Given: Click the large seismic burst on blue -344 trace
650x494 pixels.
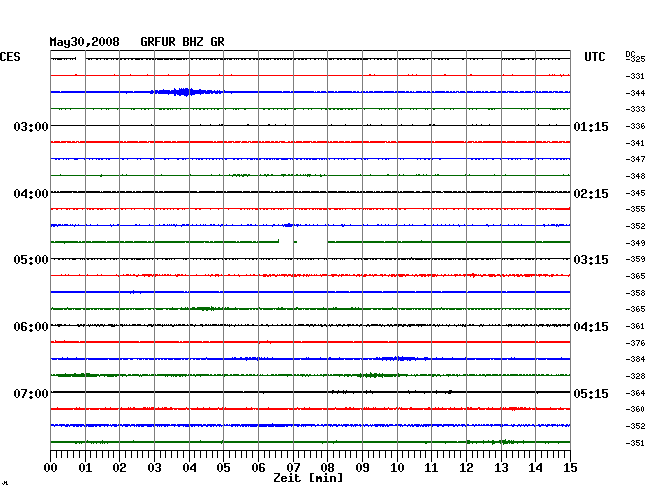Looking at the screenshot, I should pyautogui.click(x=186, y=92).
